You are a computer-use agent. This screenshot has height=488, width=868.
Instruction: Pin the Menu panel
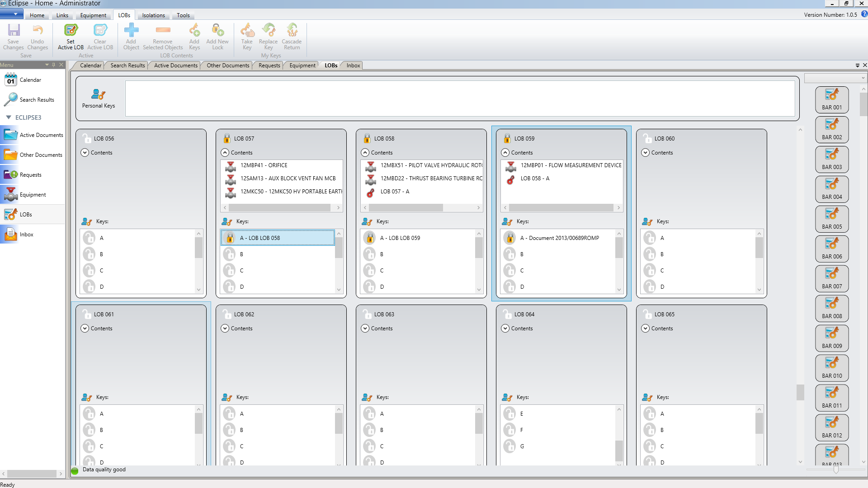54,65
